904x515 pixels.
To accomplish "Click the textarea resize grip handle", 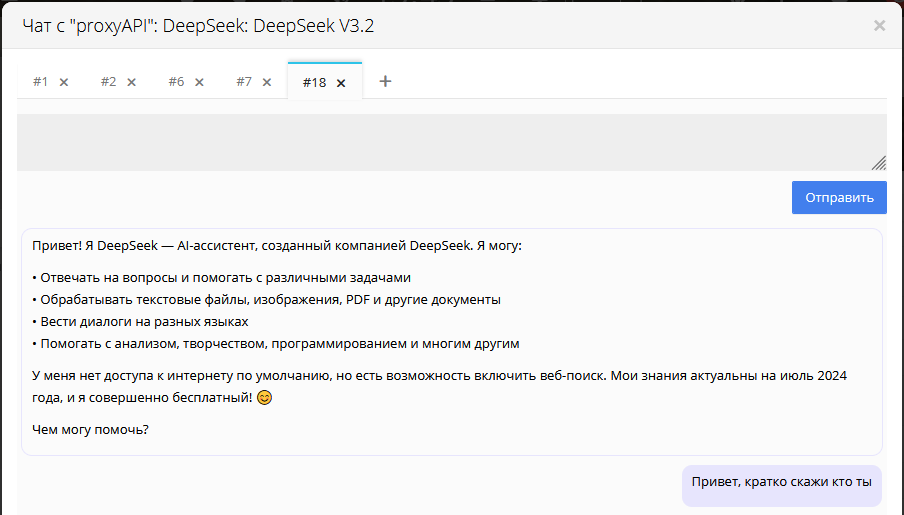I will [x=879, y=163].
